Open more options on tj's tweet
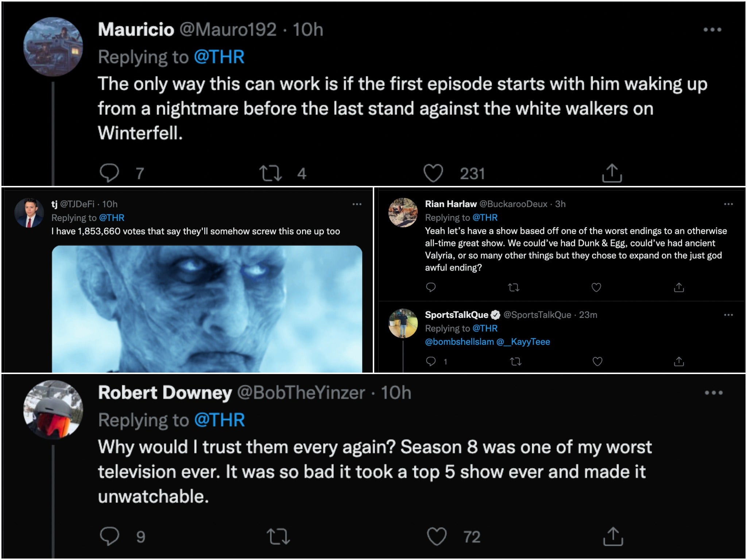The height and width of the screenshot is (560, 747). tap(357, 204)
